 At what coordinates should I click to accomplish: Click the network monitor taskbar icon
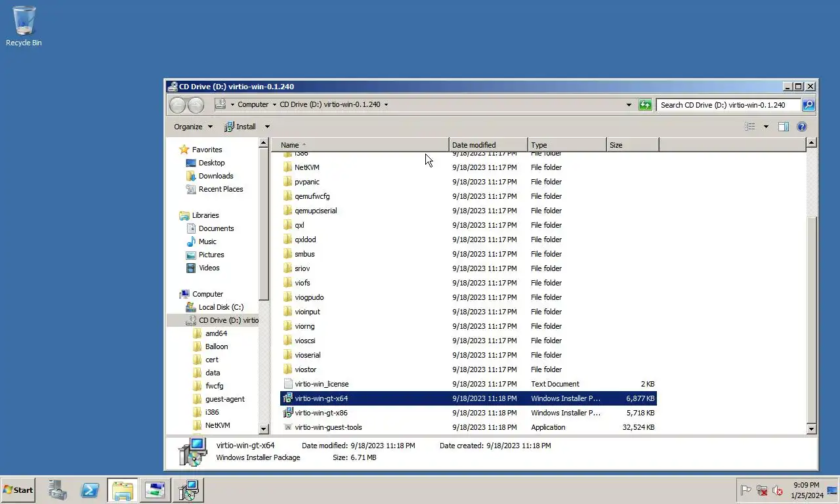pos(156,490)
